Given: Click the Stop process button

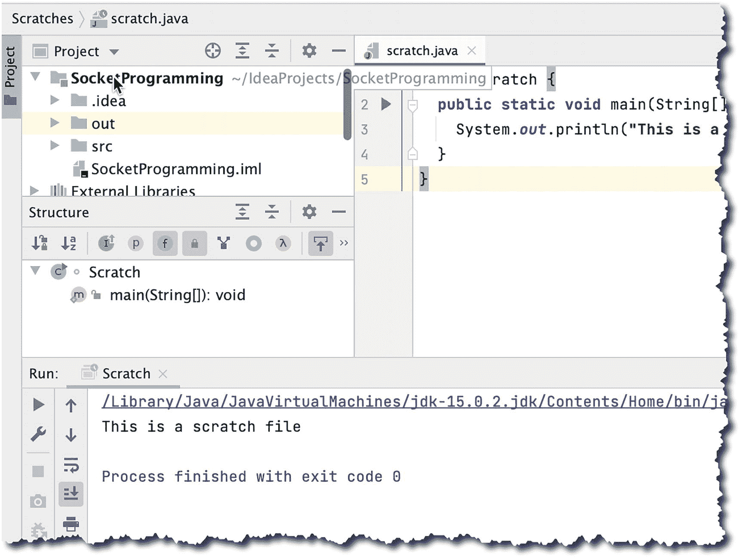Looking at the screenshot, I should point(38,471).
